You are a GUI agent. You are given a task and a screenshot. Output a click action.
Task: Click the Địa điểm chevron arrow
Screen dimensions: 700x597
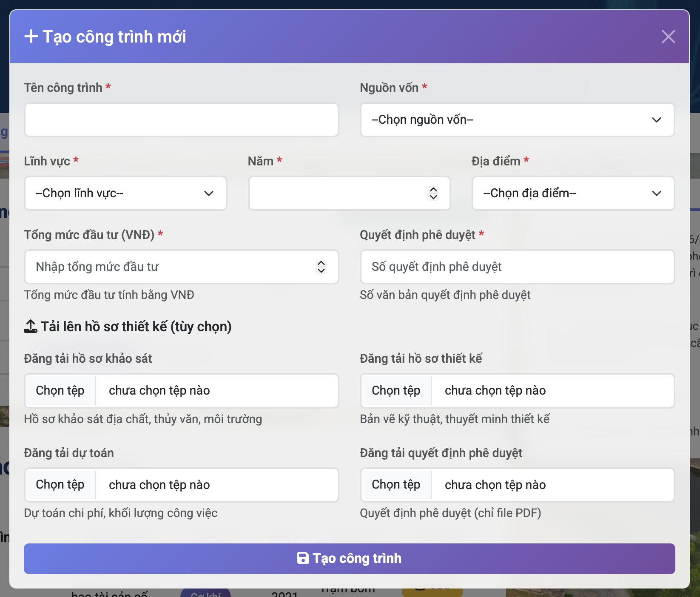click(x=656, y=193)
